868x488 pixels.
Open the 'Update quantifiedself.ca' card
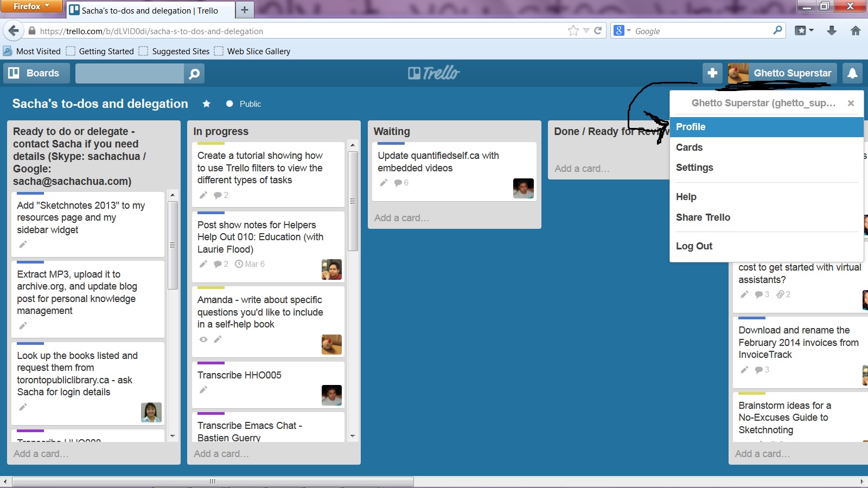(x=454, y=172)
